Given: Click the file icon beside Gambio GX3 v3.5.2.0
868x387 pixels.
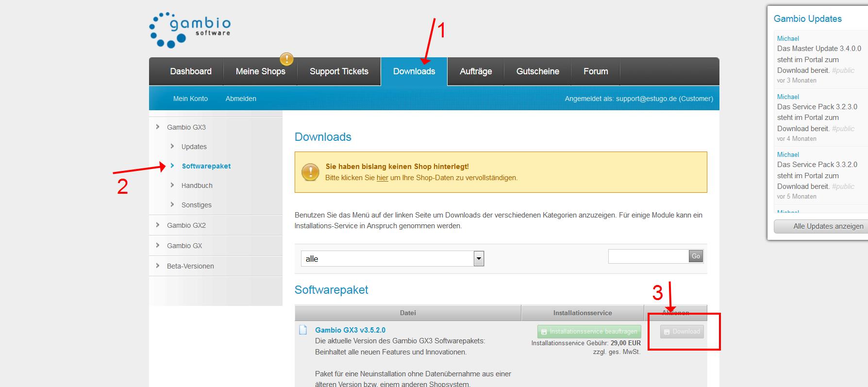Looking at the screenshot, I should click(303, 330).
